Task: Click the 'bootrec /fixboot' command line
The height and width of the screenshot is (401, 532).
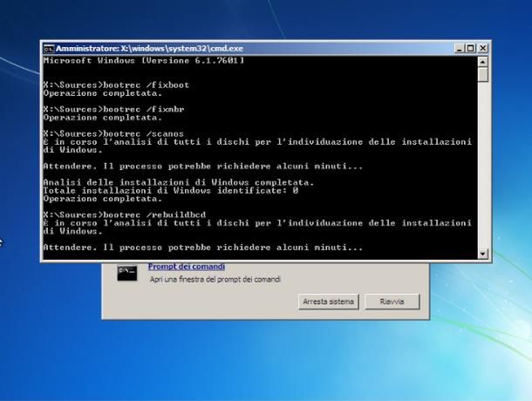Action: (x=115, y=85)
